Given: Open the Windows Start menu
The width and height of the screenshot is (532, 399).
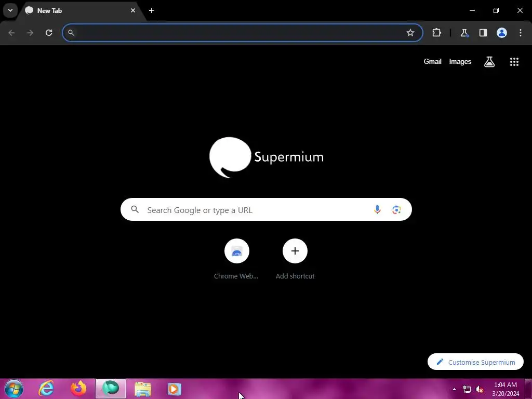Looking at the screenshot, I should pyautogui.click(x=14, y=389).
